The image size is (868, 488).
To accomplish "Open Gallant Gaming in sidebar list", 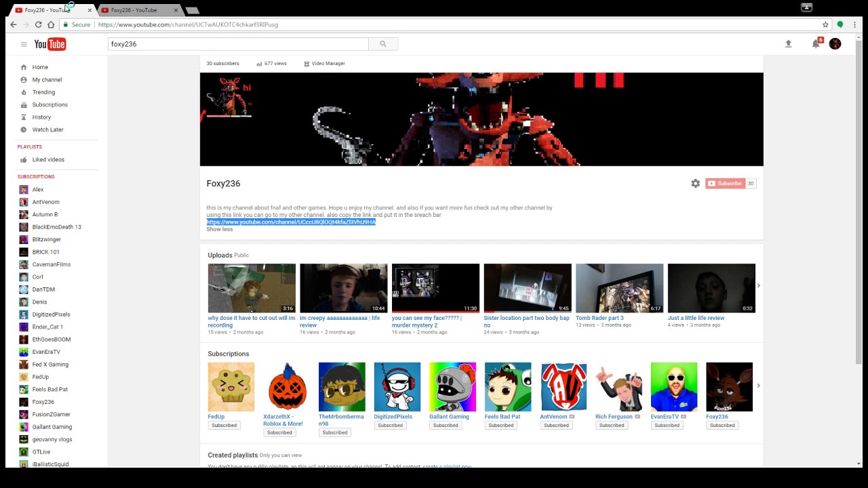I will tap(52, 427).
